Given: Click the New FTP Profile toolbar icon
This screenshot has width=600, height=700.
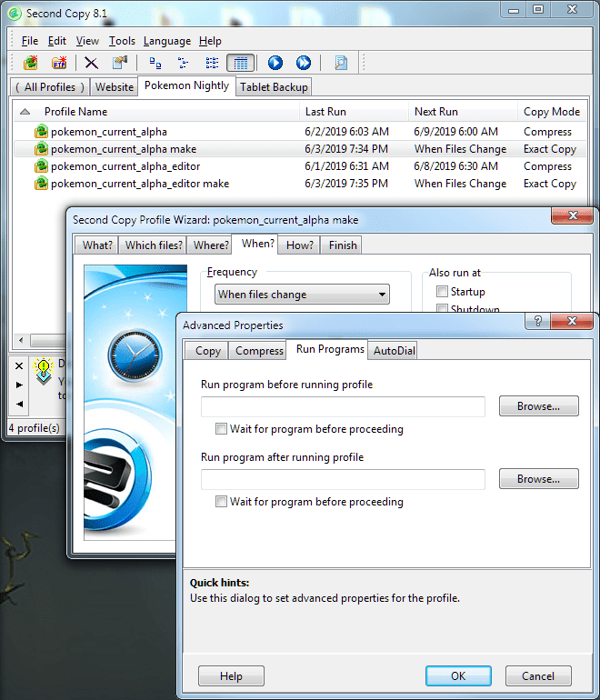Looking at the screenshot, I should [59, 63].
